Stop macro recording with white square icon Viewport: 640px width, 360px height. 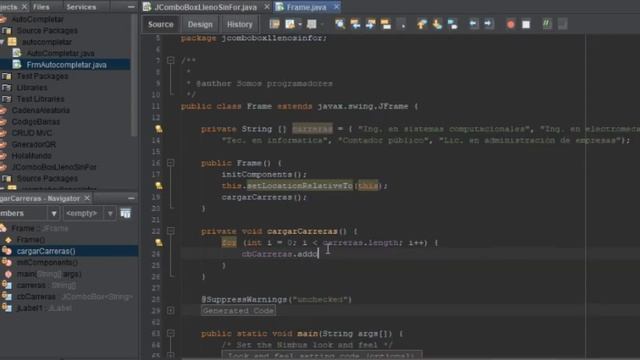(x=526, y=24)
